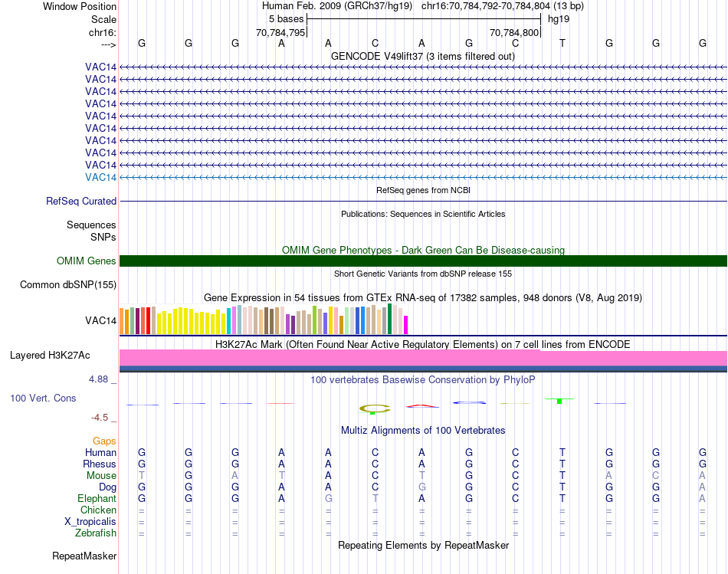
Task: Click position label 70,784,795
Action: coord(280,32)
